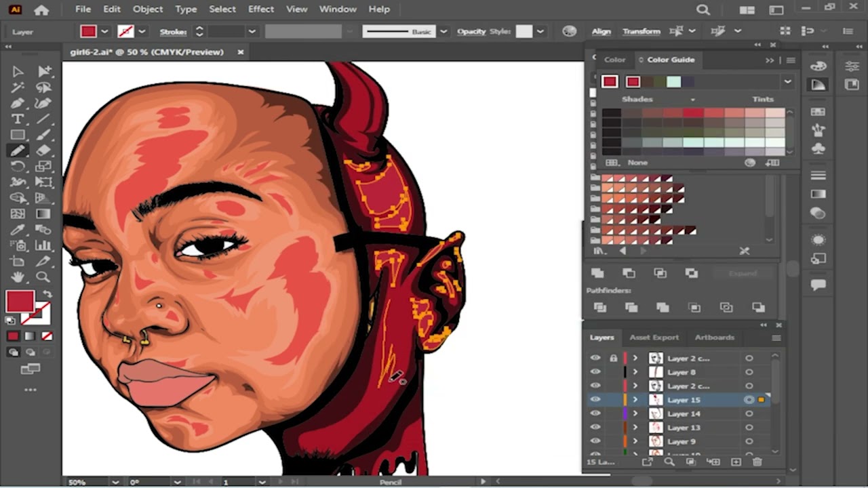Expand Layer 13 contents
The height and width of the screenshot is (488, 868).
pyautogui.click(x=635, y=428)
